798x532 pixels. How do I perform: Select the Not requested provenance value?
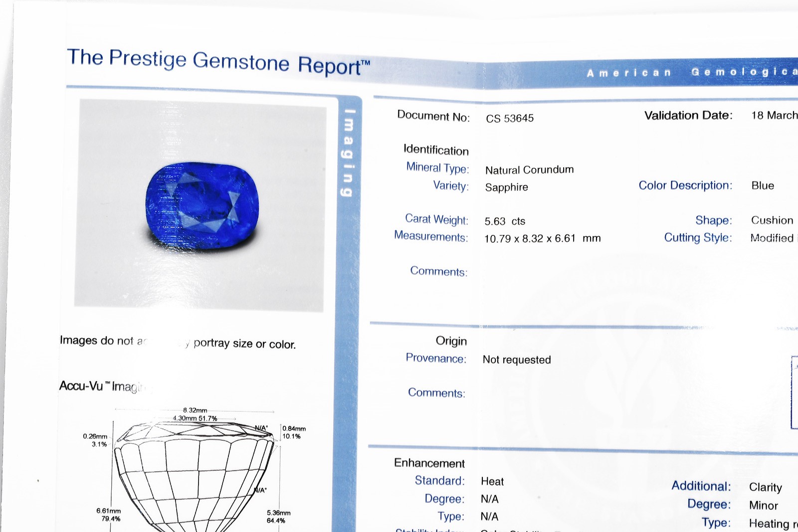coord(517,360)
